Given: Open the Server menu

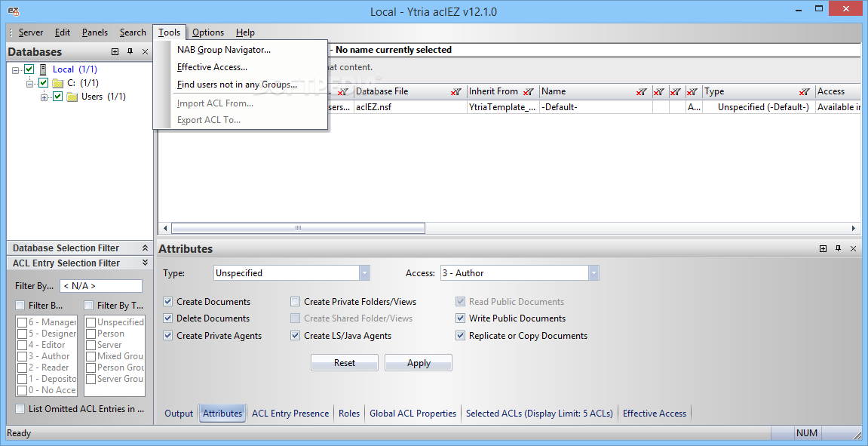Looking at the screenshot, I should pyautogui.click(x=31, y=32).
